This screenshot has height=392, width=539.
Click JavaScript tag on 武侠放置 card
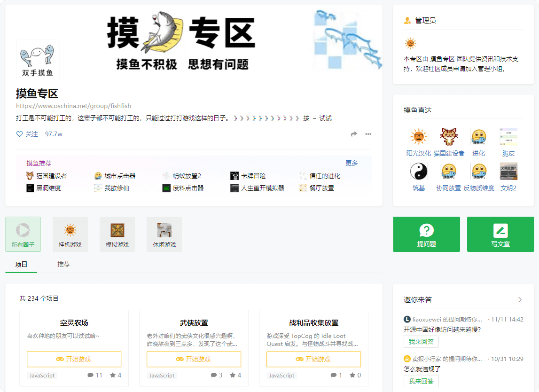click(x=162, y=376)
